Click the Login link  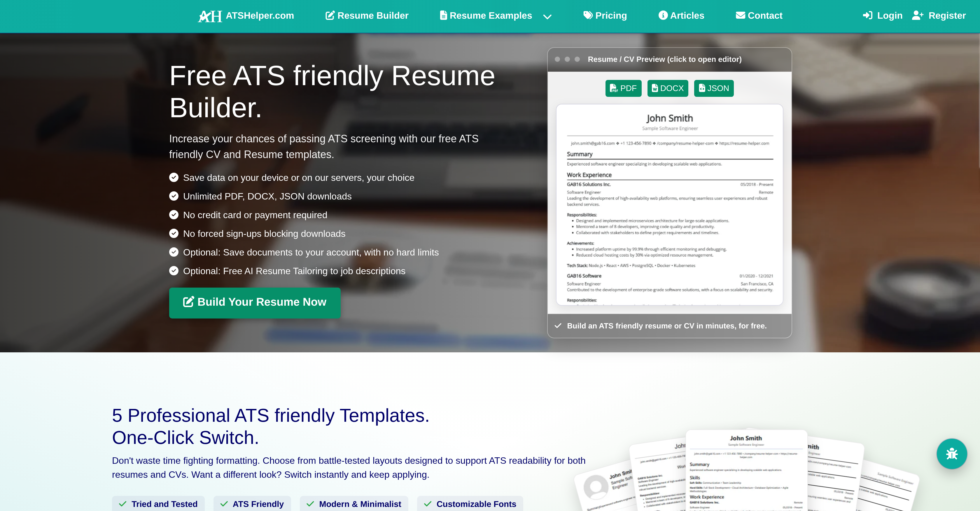(883, 15)
